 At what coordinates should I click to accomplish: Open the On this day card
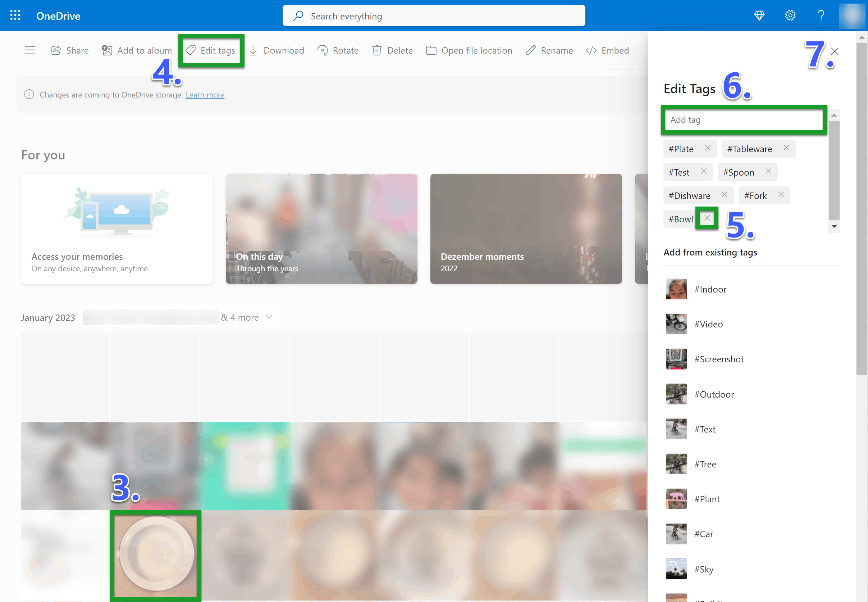(x=321, y=229)
